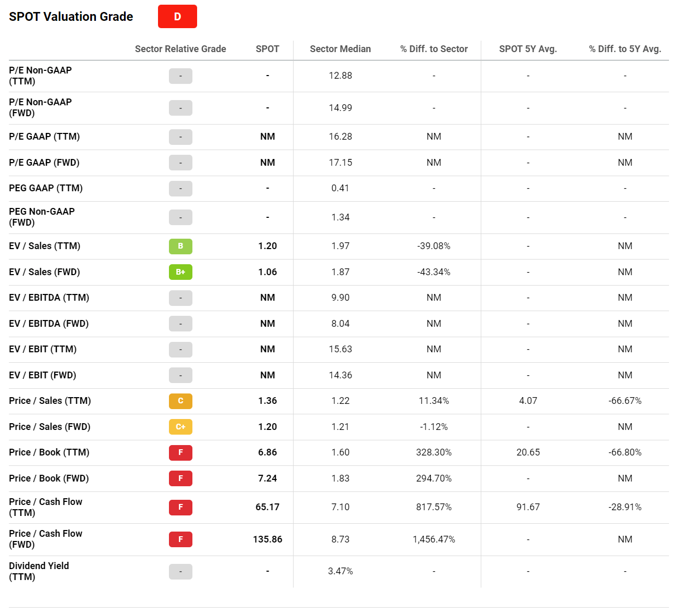
Task: Click the Price / Sales (TTM) row label
Action: [x=50, y=401]
